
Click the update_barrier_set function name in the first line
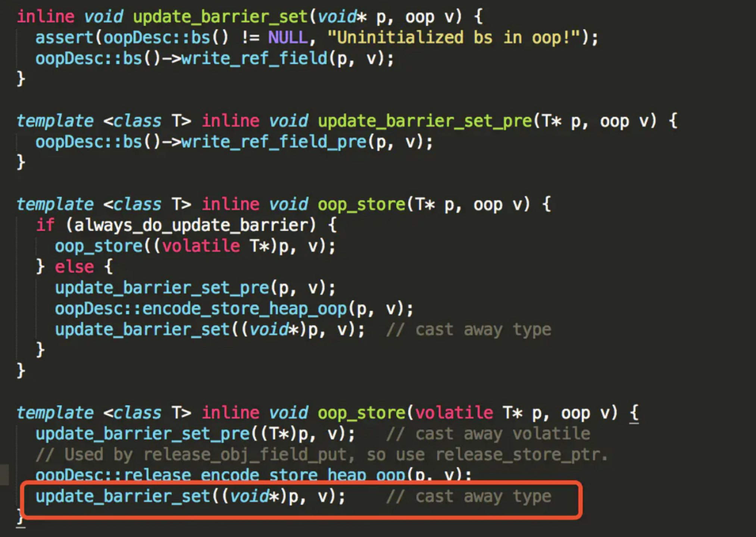click(x=220, y=17)
